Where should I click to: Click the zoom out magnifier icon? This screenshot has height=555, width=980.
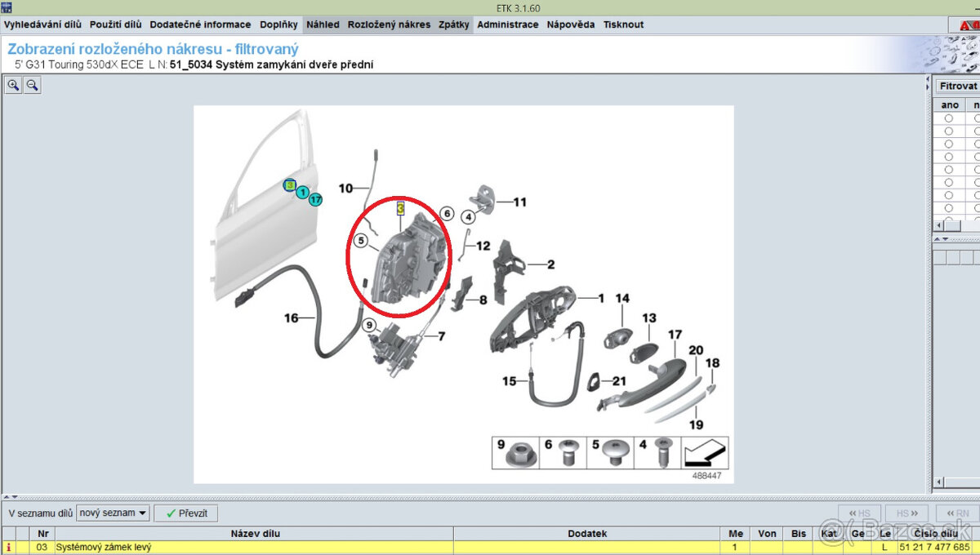point(32,85)
